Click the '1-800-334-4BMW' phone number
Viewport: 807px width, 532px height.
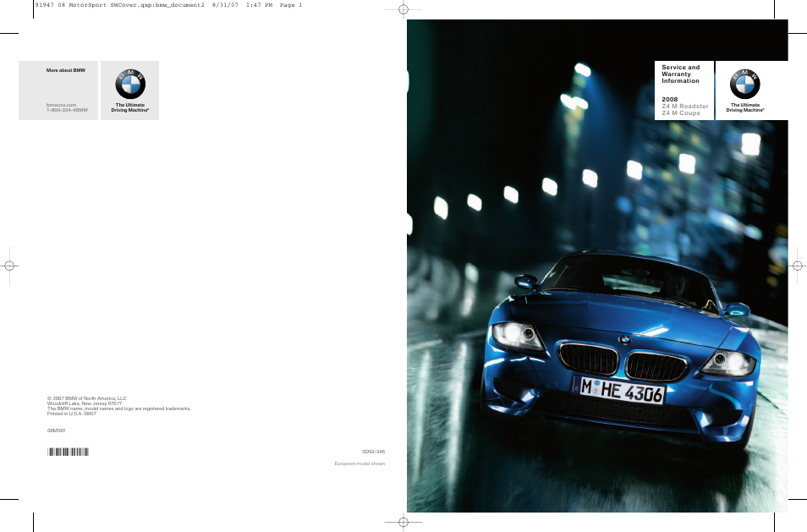67,110
